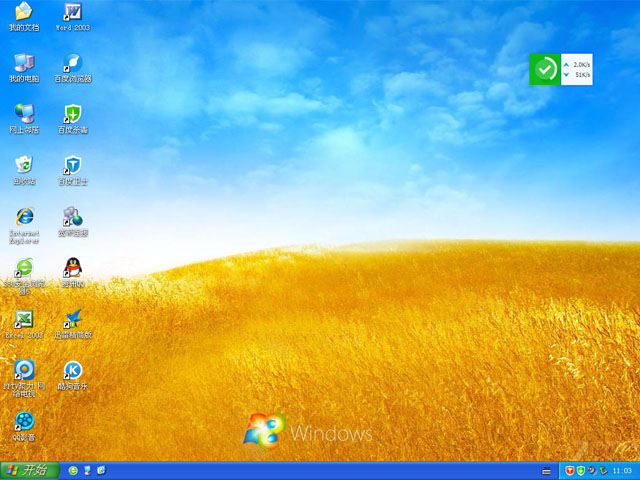Select the PPTV network TV shortcut
This screenshot has width=640, height=480.
[x=24, y=379]
